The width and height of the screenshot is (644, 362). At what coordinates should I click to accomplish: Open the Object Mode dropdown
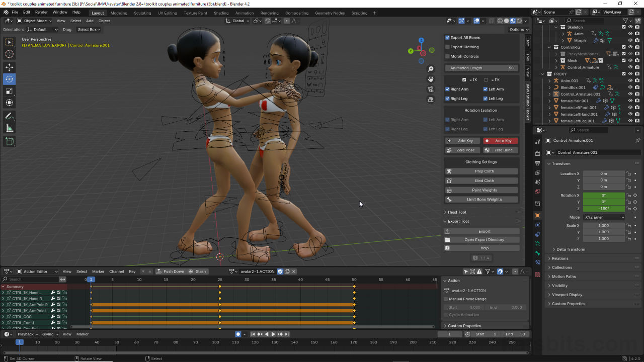[35, 21]
